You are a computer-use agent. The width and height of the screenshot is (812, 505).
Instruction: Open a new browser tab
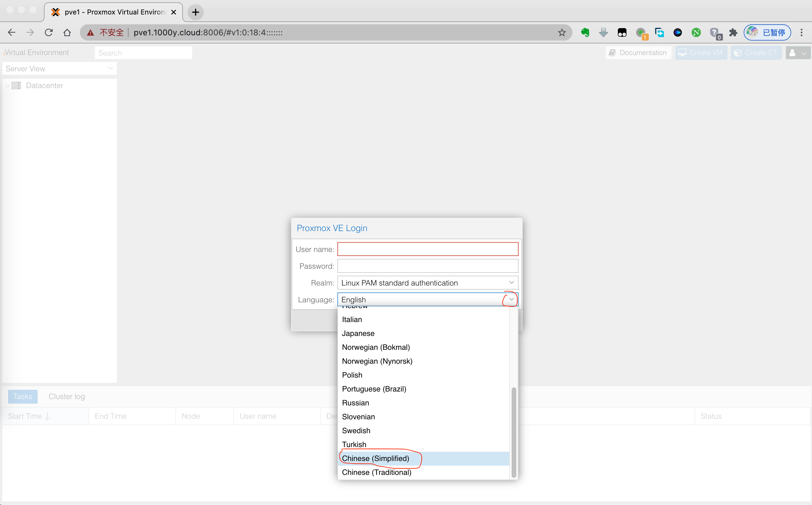pos(196,12)
